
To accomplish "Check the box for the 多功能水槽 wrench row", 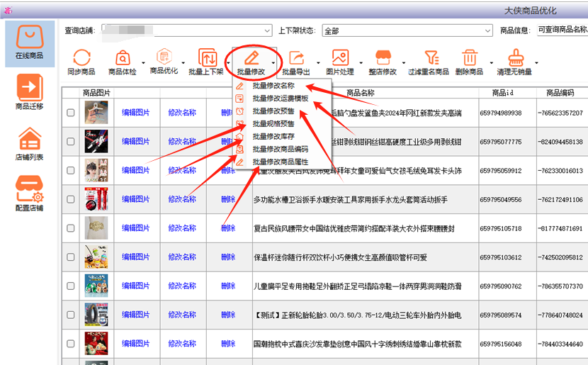I will click(x=71, y=200).
